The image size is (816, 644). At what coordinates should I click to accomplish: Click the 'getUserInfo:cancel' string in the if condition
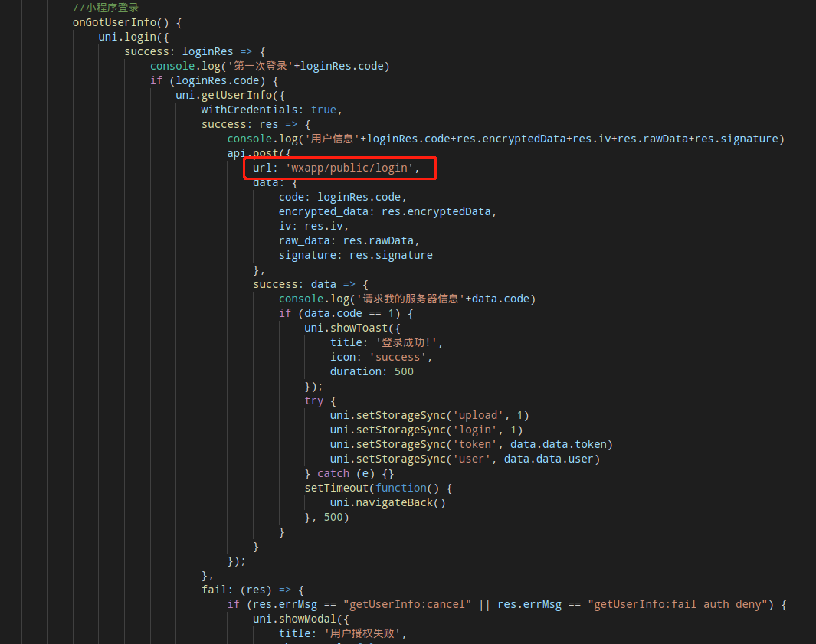pos(407,604)
